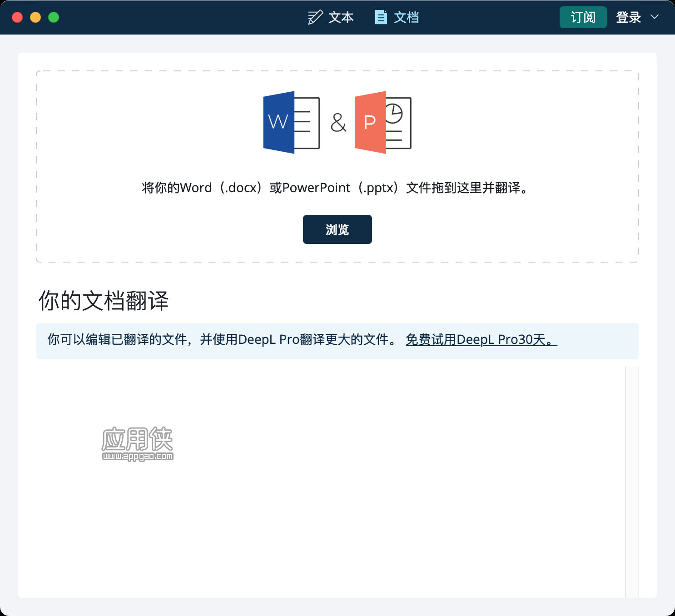
Task: Click the document page icon beside 文档
Action: (381, 17)
